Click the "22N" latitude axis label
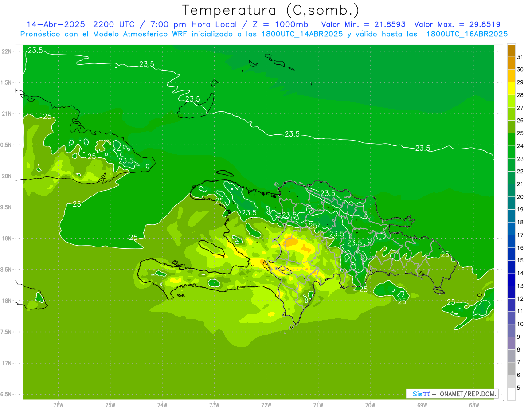Viewport: 532px width, 411px height. [x=7, y=51]
